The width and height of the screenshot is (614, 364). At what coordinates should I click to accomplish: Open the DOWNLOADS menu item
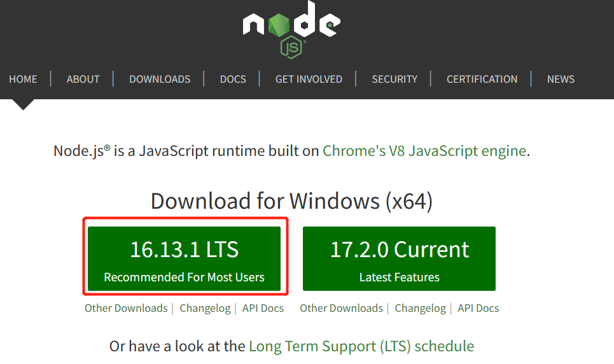click(x=160, y=79)
